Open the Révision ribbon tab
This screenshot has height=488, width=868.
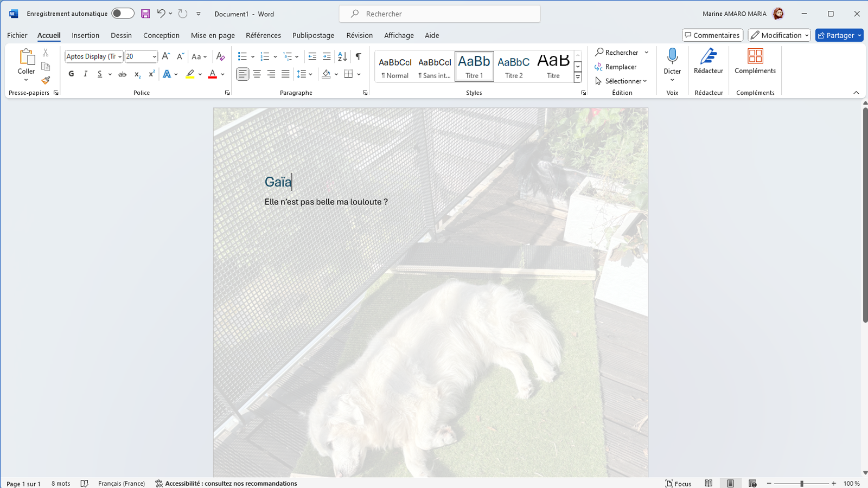coord(359,35)
